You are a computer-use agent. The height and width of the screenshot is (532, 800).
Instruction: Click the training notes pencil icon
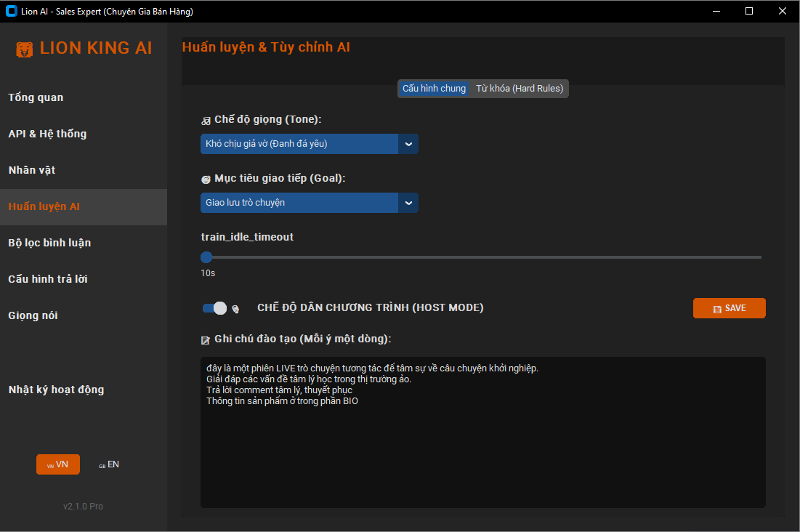206,340
